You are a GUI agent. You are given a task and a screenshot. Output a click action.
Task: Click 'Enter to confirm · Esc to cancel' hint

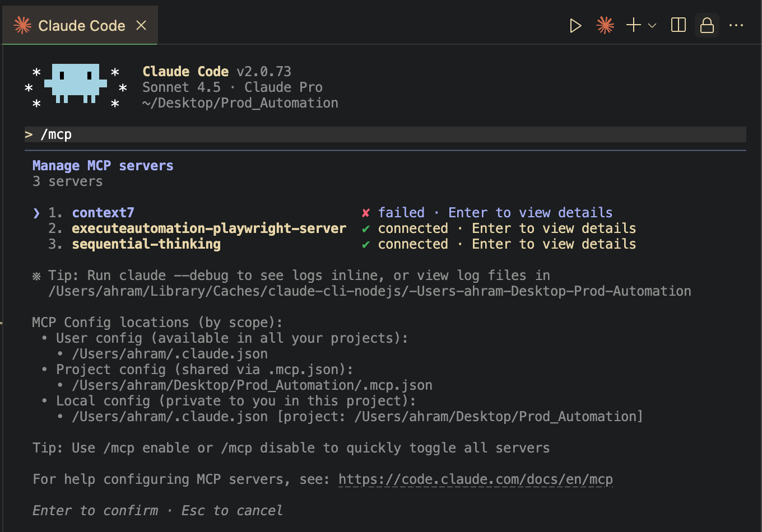157,511
